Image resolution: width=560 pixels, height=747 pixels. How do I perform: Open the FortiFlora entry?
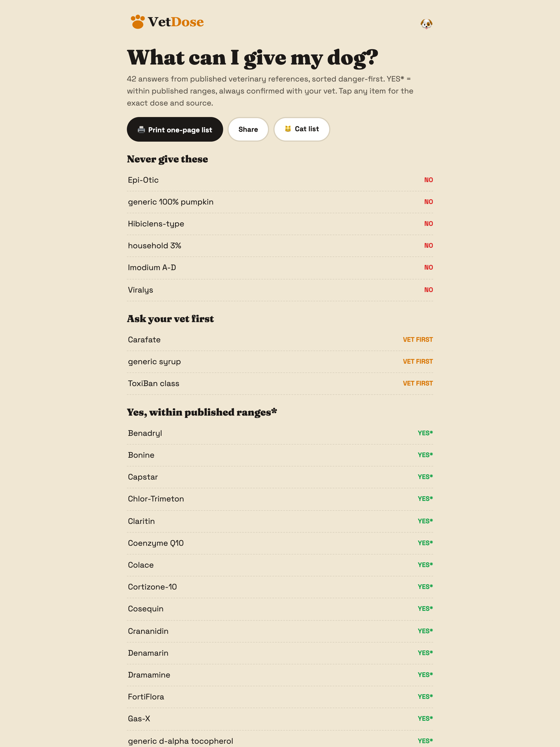[280, 697]
